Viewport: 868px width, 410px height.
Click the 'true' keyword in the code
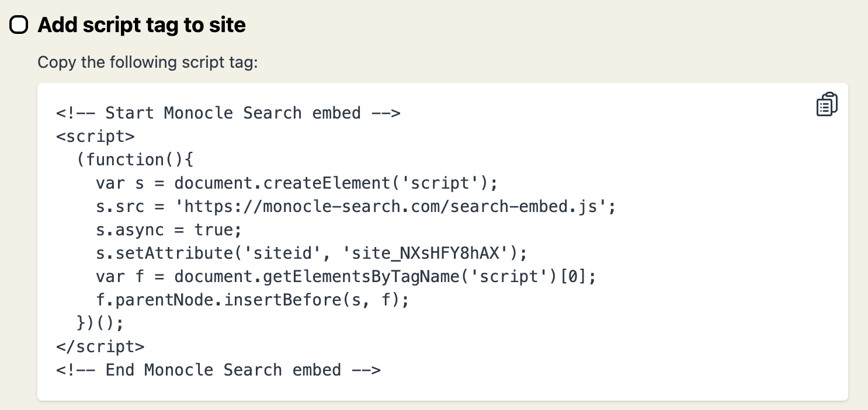click(x=213, y=230)
